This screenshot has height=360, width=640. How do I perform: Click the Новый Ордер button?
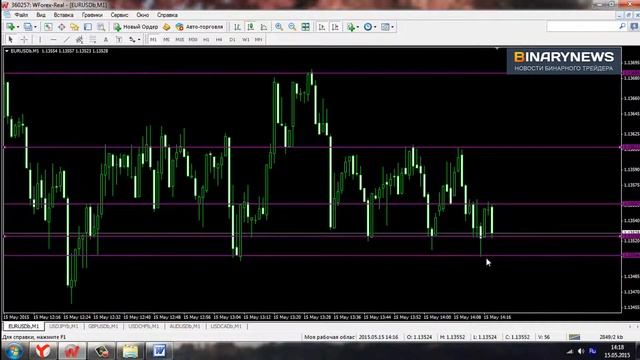click(136, 27)
